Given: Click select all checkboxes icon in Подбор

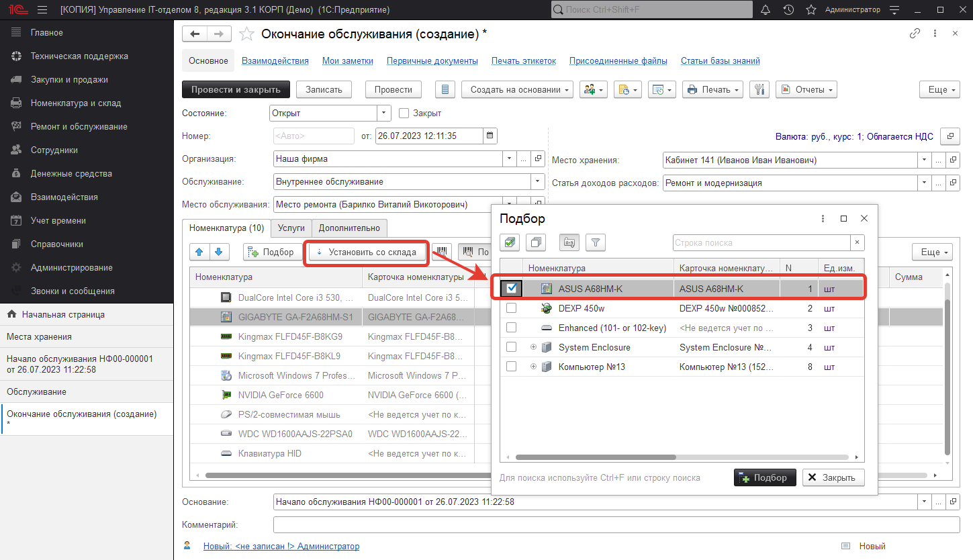Looking at the screenshot, I should pyautogui.click(x=511, y=242).
